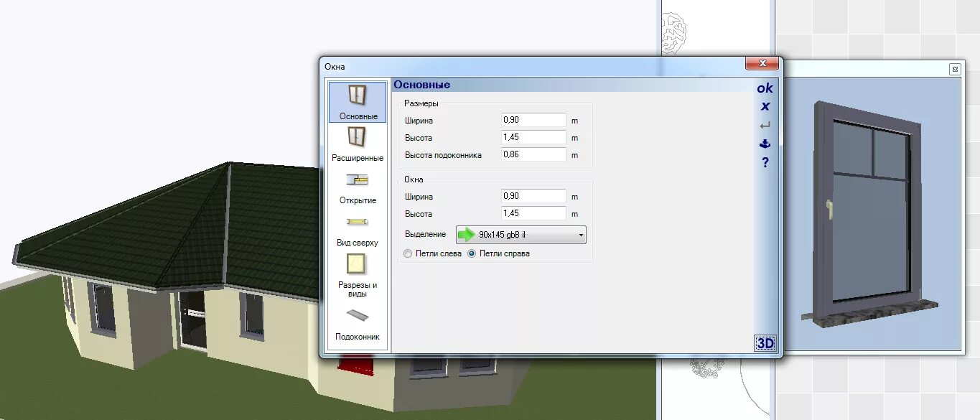Open the Подоконник section in the sidebar
This screenshot has width=980, height=420.
coord(358,324)
